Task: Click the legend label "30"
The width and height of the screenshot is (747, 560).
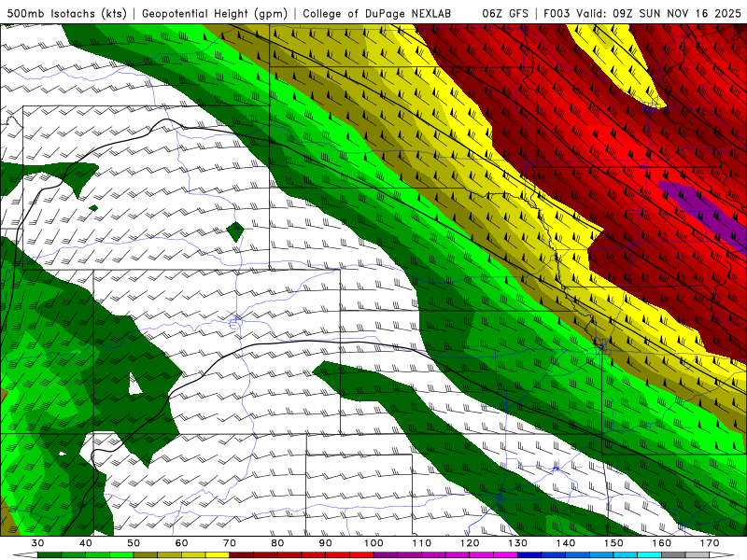Action: [37, 543]
